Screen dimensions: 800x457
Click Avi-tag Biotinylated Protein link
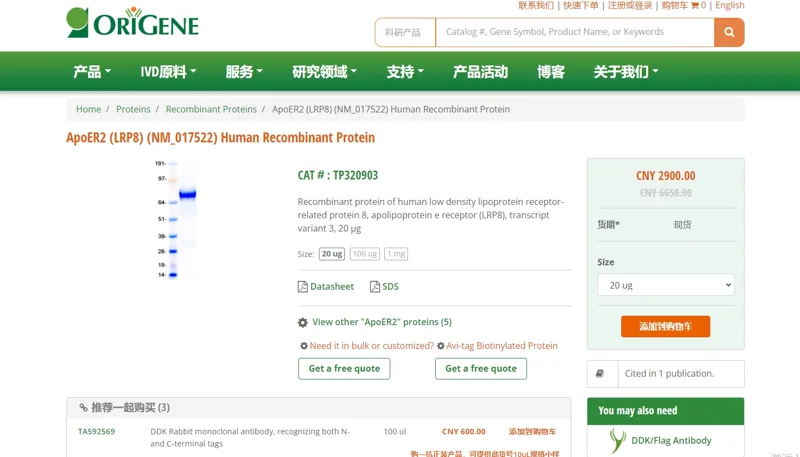[502, 346]
